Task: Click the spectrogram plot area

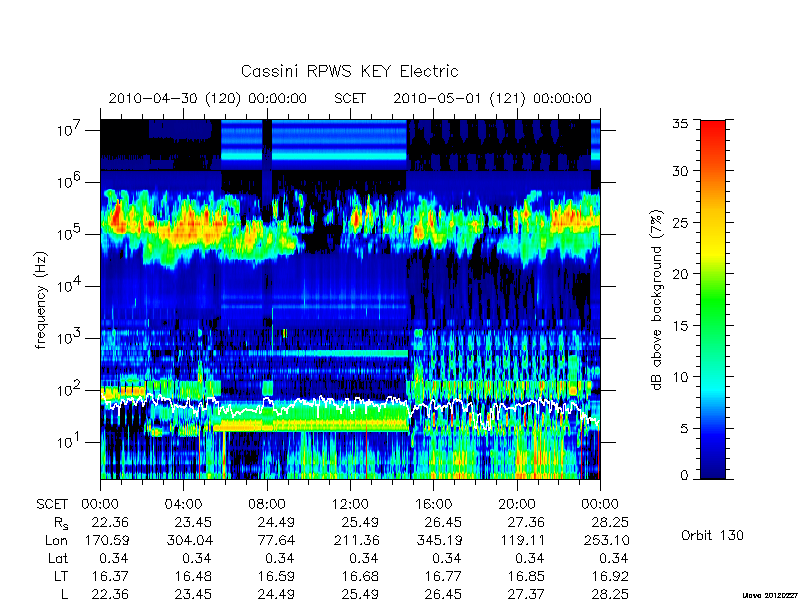Action: point(350,299)
